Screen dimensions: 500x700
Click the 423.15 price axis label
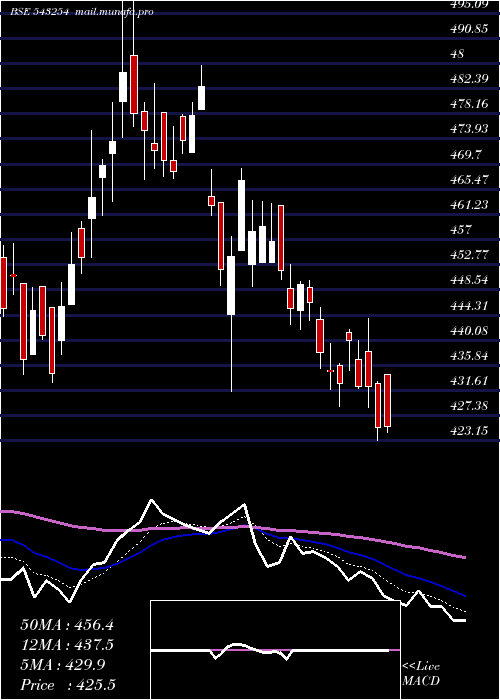tap(469, 431)
